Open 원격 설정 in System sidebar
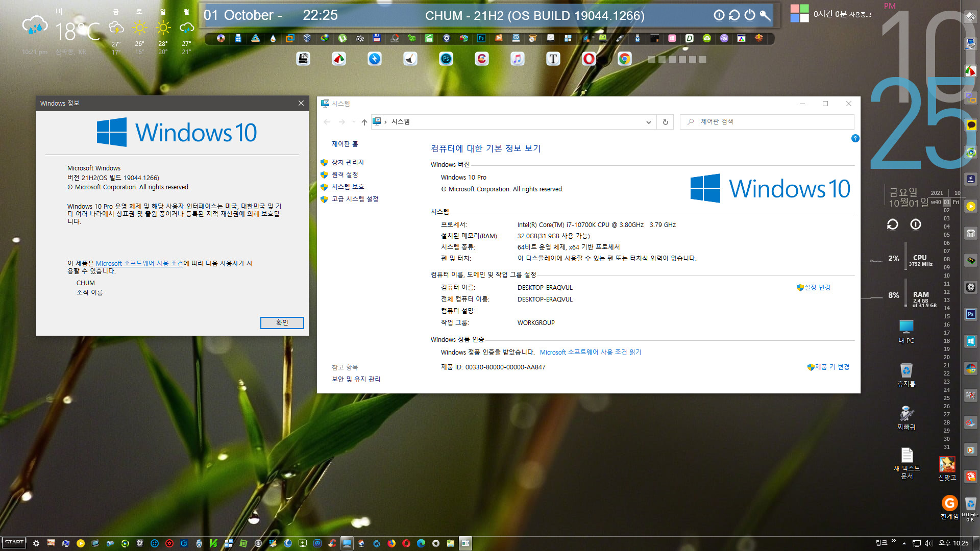980x551 pixels. [x=345, y=174]
